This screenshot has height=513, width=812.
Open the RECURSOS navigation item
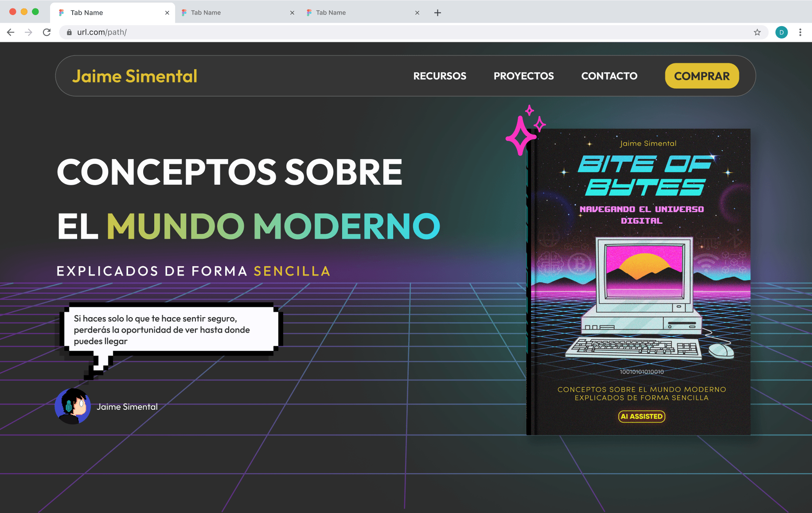[x=440, y=76]
